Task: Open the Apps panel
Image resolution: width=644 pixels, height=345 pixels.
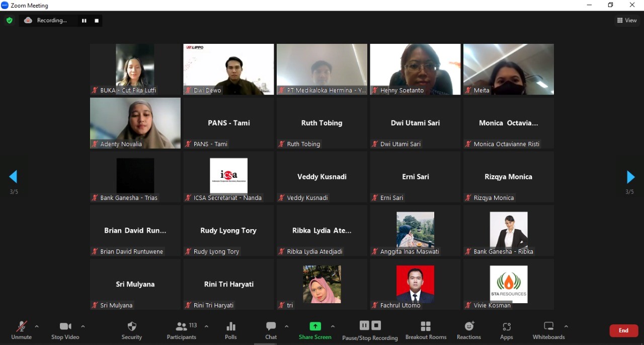Action: [507, 330]
